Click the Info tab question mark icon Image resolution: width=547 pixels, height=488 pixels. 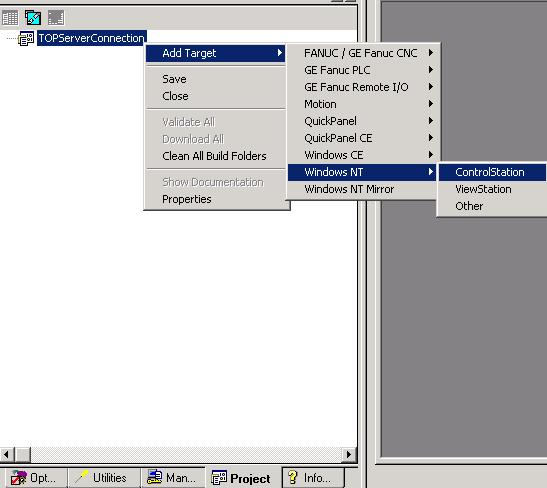tap(293, 477)
